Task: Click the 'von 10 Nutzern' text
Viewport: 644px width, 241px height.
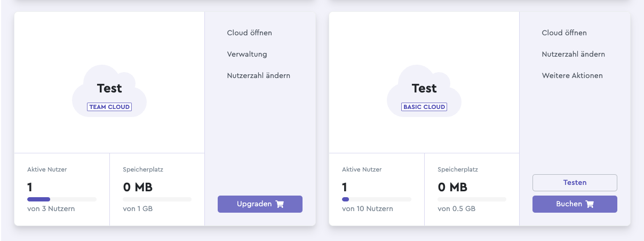Action: 368,209
